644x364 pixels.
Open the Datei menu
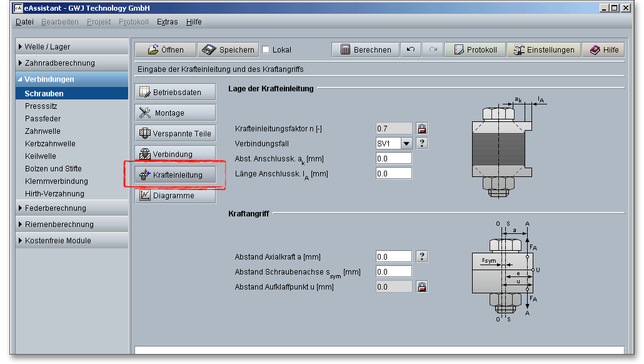coord(24,22)
